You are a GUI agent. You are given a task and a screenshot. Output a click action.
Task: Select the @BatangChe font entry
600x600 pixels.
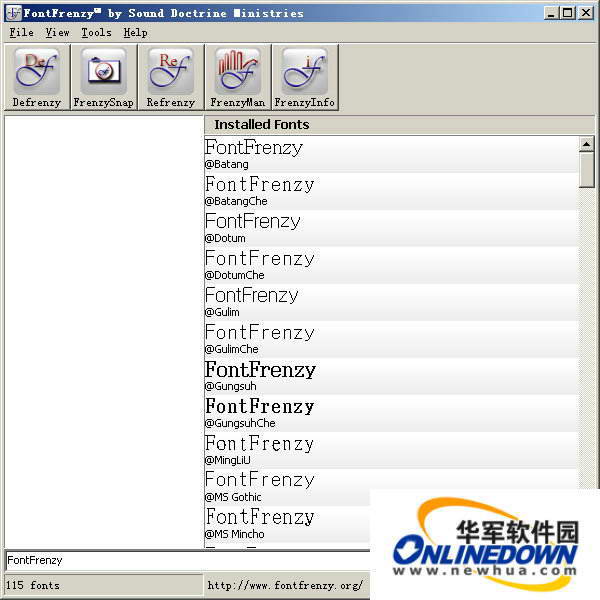391,191
